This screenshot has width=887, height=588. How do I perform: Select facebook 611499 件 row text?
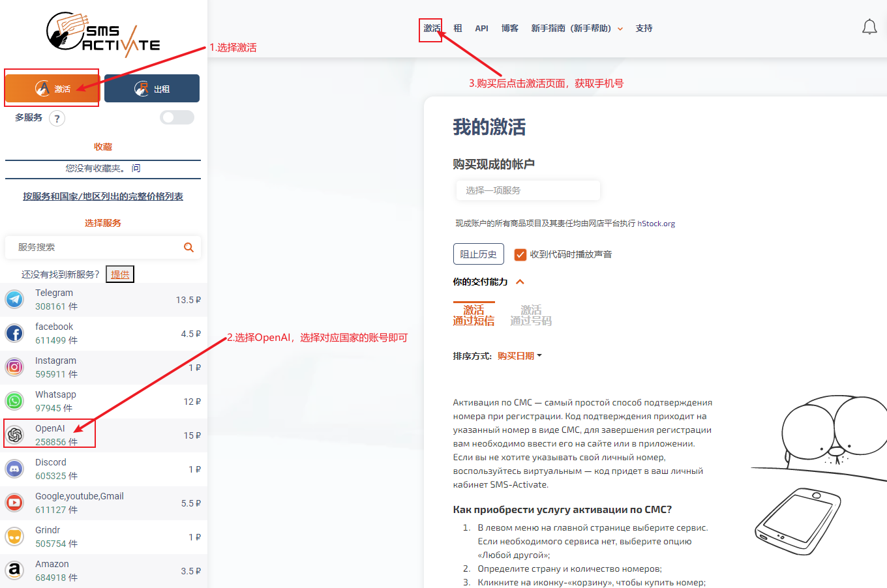pyautogui.click(x=56, y=334)
